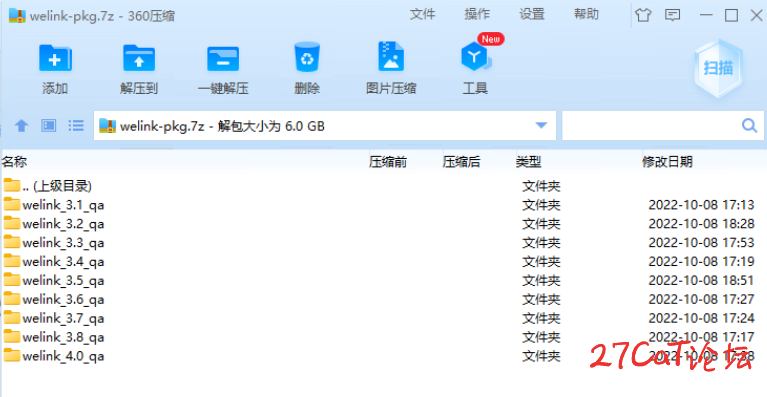The width and height of the screenshot is (767, 397).
Task: Click the date 2022-10-08 17:53
Action: (701, 243)
